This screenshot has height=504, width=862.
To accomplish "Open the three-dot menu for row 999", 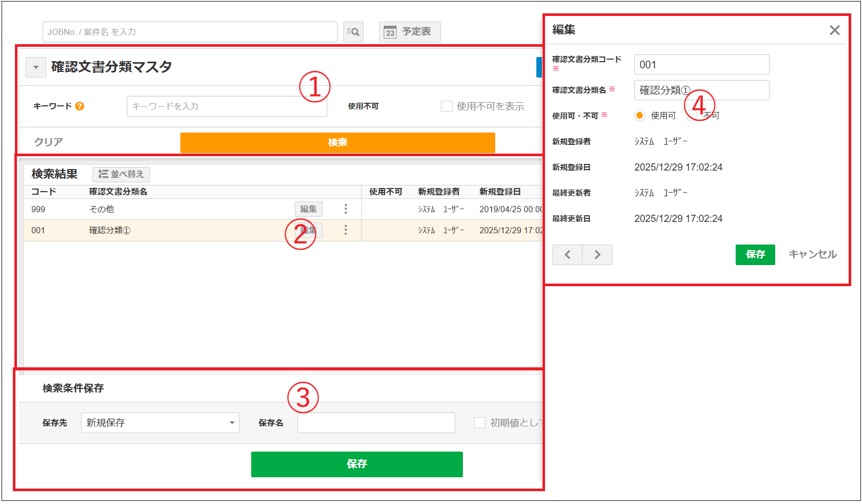I will (x=346, y=209).
